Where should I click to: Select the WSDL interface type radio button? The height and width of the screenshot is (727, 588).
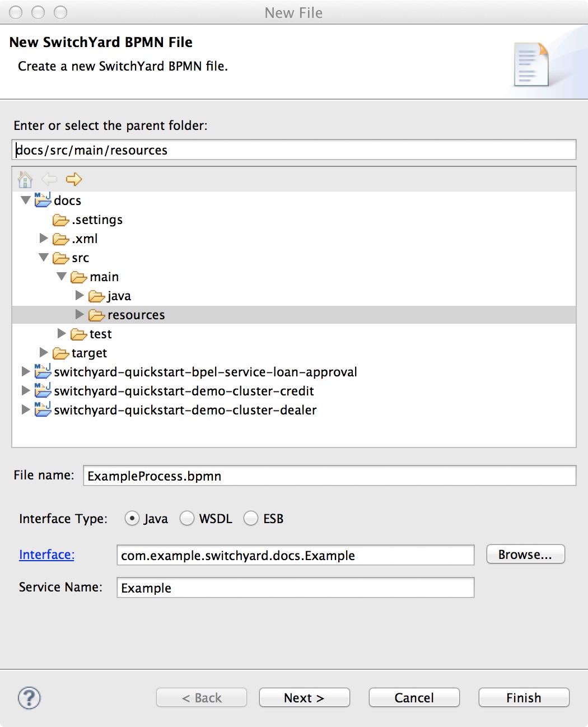[x=187, y=519]
